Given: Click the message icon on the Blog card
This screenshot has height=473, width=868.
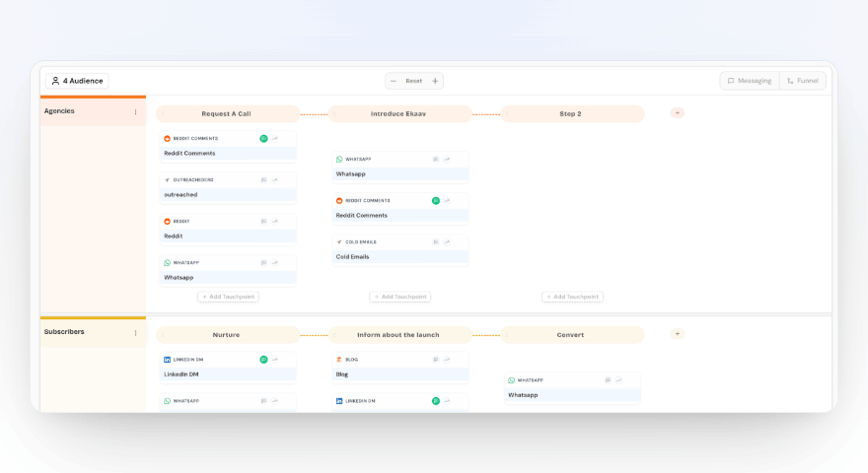Looking at the screenshot, I should point(436,360).
